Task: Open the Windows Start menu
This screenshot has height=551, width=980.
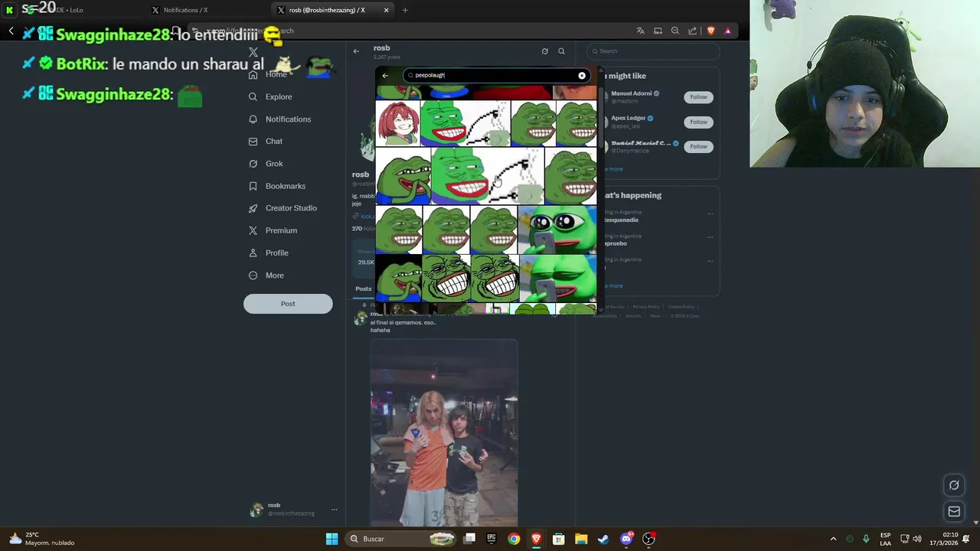Action: [332, 539]
